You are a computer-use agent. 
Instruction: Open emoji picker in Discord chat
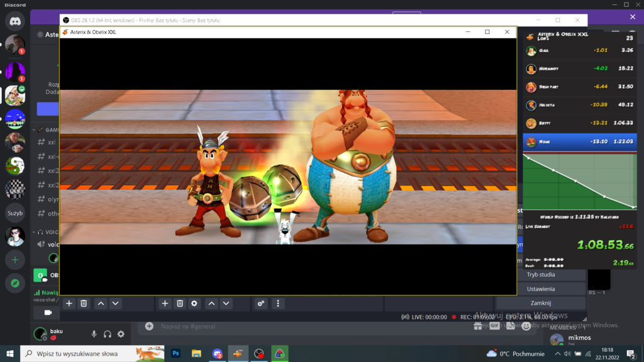point(526,326)
